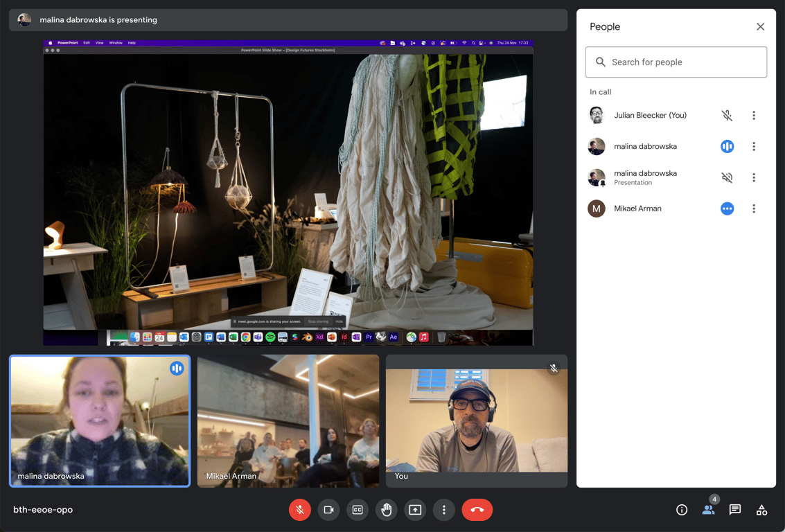Image resolution: width=785 pixels, height=532 pixels.
Task: Open Finder in the shared dock
Action: coord(134,337)
